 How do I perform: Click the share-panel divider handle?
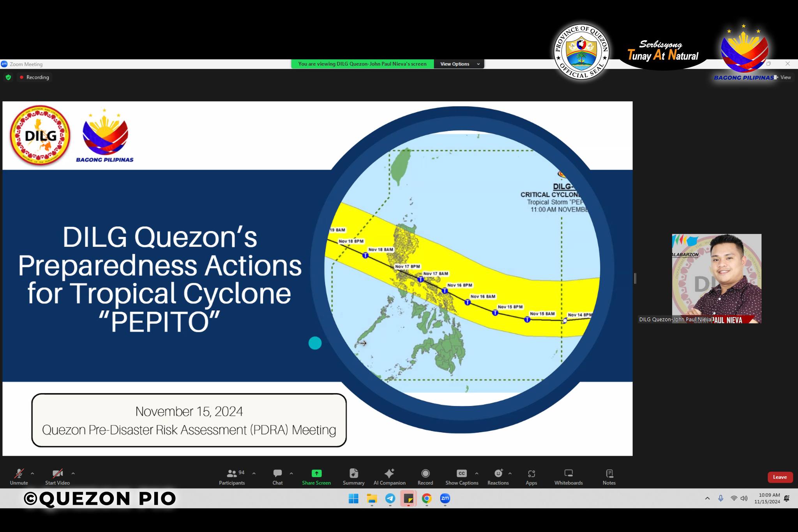click(635, 278)
